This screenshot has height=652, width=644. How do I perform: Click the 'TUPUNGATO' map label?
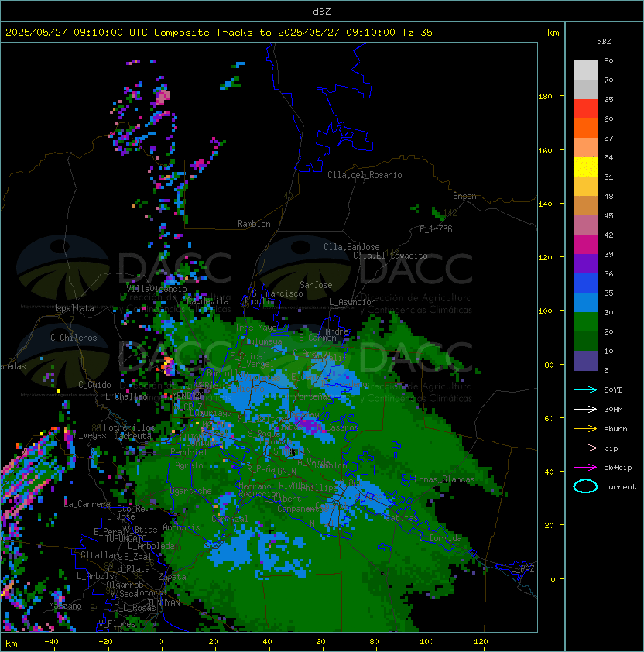(125, 539)
